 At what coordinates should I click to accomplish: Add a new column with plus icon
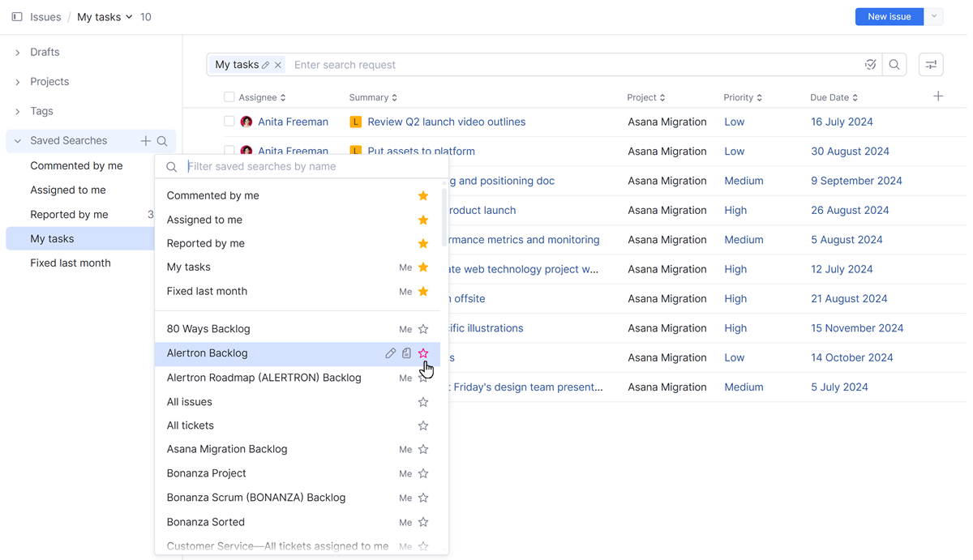tap(938, 96)
